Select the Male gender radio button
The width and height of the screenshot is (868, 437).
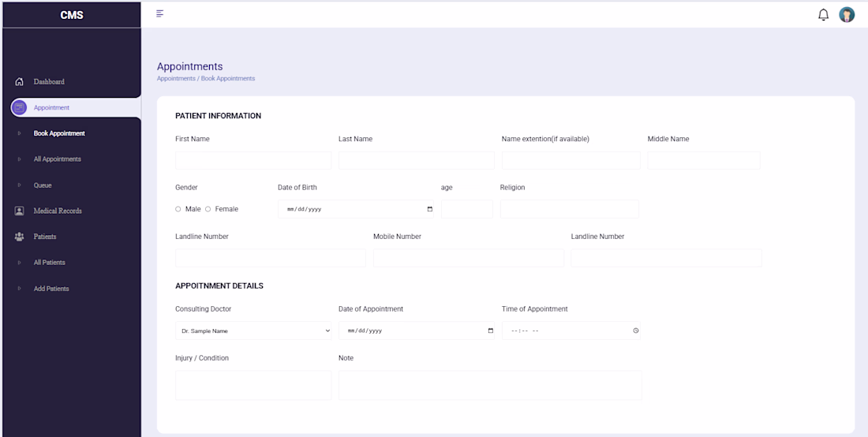178,209
